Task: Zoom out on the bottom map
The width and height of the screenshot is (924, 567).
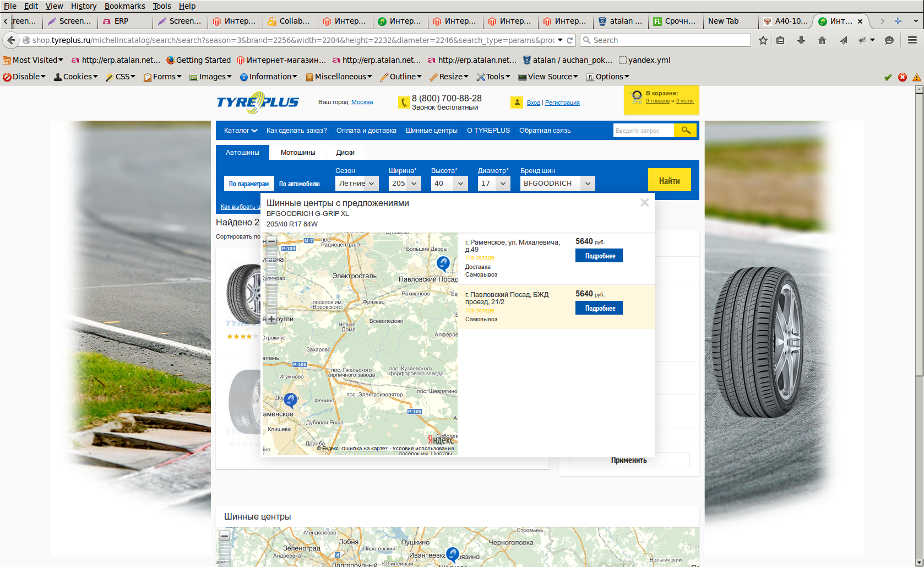Action: click(x=224, y=536)
